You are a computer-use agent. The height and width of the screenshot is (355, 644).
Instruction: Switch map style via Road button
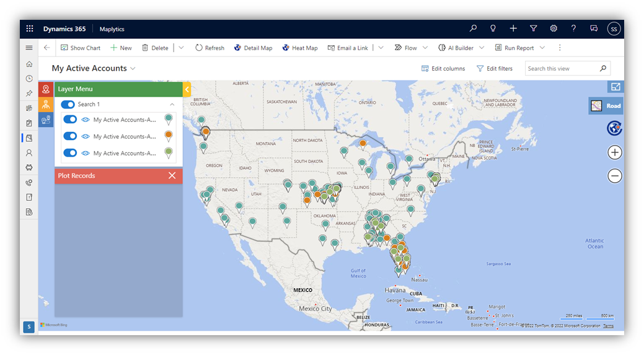tap(606, 106)
